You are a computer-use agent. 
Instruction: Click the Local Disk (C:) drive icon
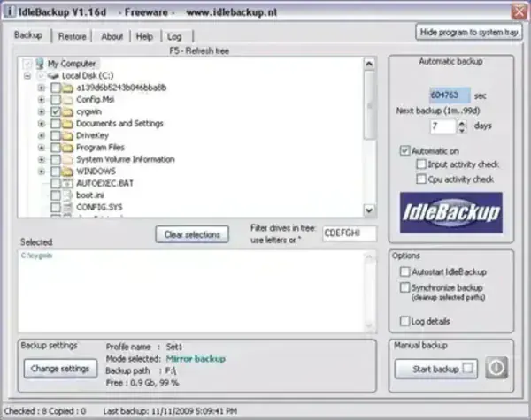point(53,75)
